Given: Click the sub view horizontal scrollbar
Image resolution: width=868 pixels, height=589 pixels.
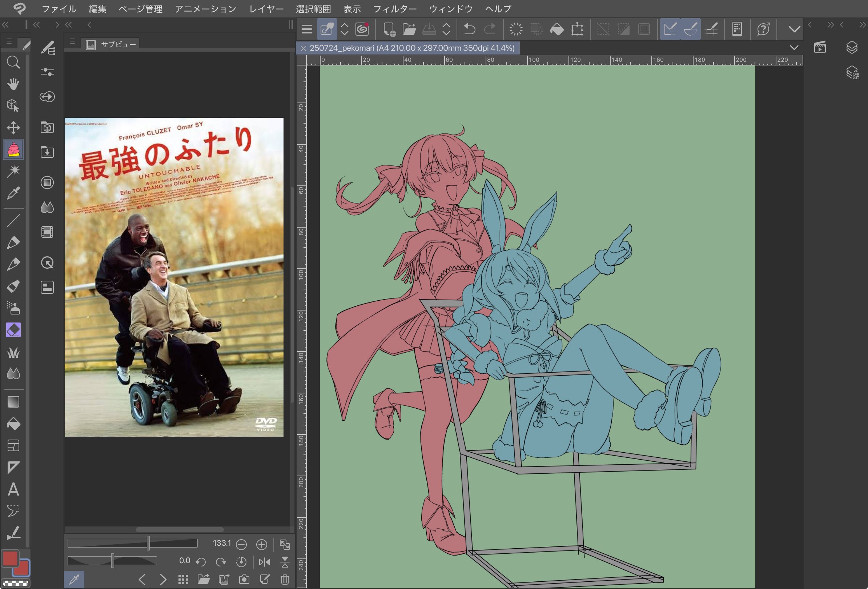Looking at the screenshot, I should pos(180,529).
